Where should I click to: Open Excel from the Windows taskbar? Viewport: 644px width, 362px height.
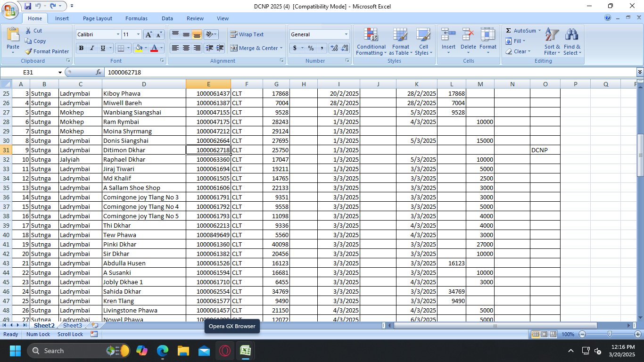coord(245,351)
